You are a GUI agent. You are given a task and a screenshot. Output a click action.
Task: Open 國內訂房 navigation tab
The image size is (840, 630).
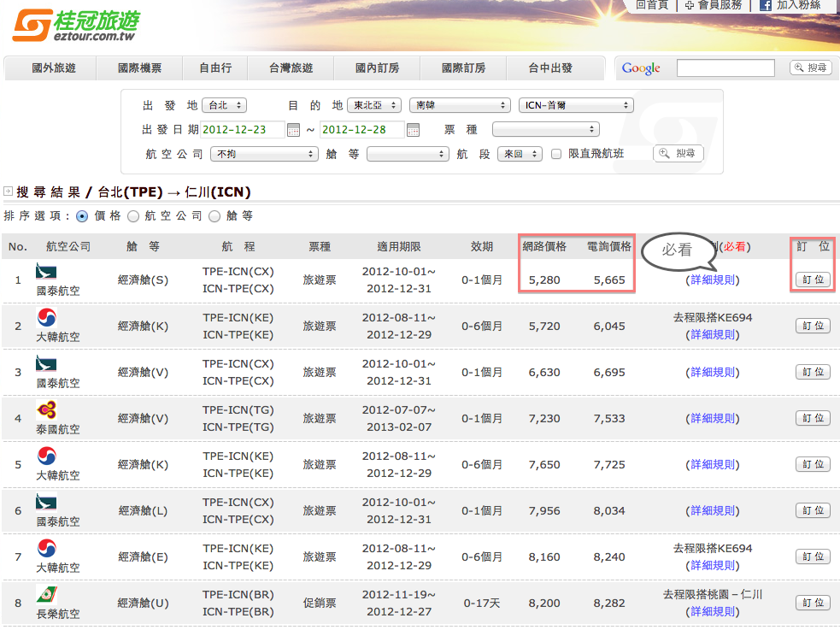(377, 68)
